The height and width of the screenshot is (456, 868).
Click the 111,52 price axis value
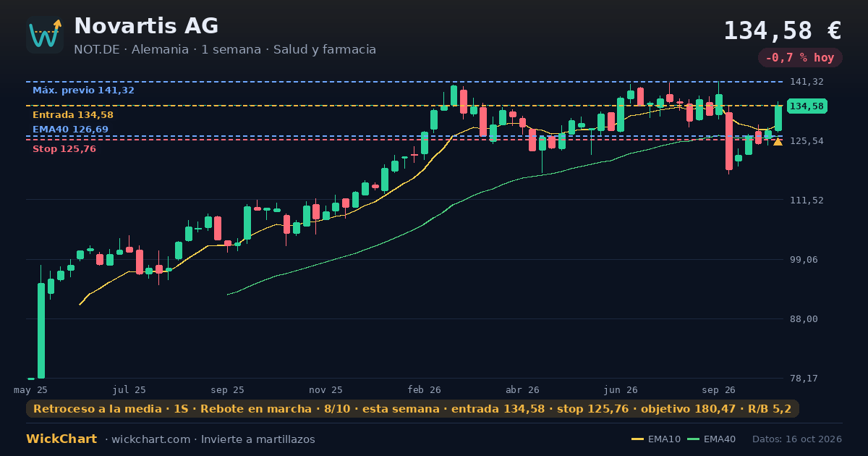coord(807,200)
